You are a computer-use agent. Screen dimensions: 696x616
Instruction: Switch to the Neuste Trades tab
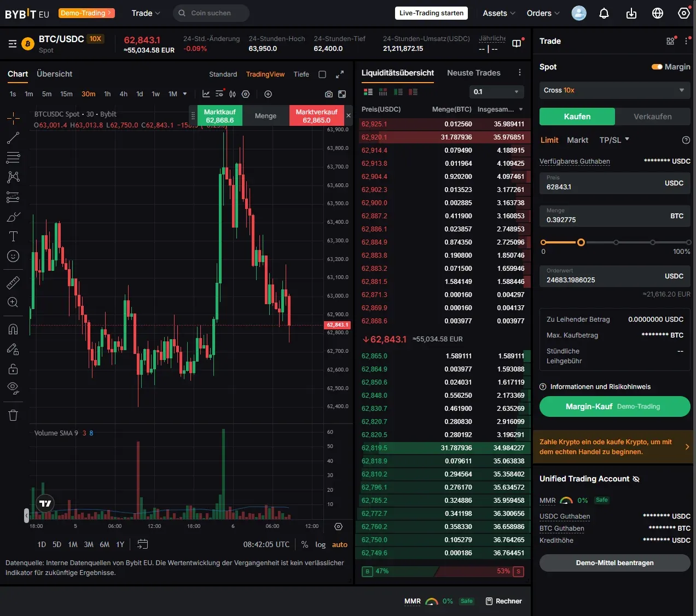coord(474,73)
